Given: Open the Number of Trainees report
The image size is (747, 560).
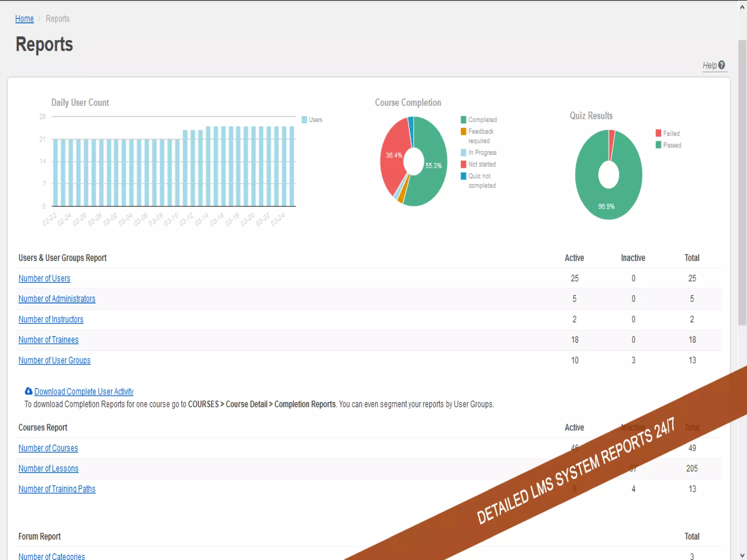Looking at the screenshot, I should [48, 339].
